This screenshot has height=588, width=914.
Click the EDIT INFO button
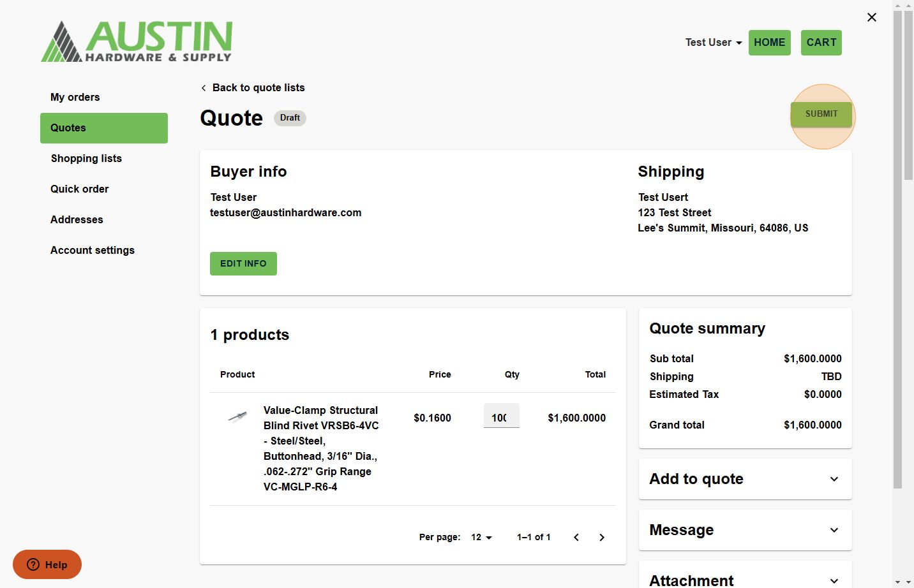click(x=243, y=263)
